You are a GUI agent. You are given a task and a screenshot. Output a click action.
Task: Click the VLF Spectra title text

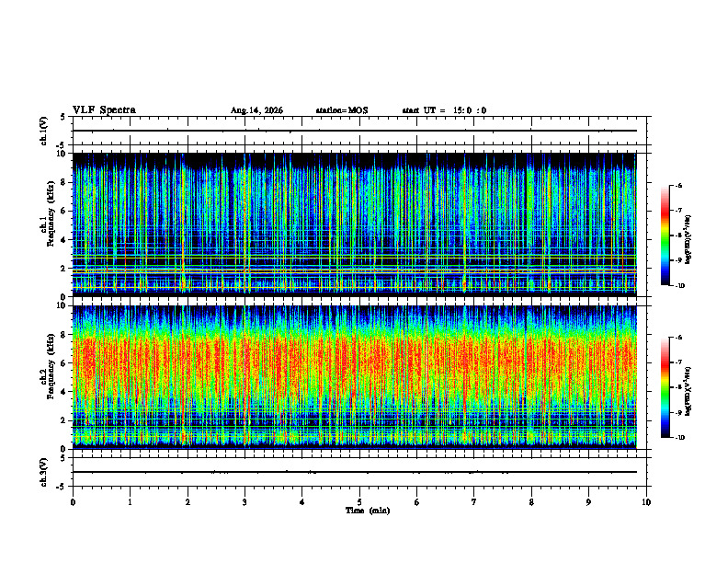(104, 110)
